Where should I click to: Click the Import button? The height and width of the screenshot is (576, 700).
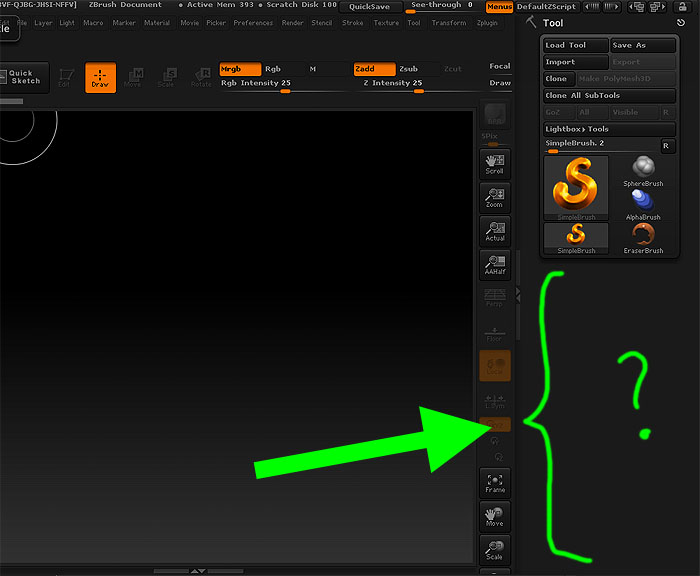click(x=576, y=62)
